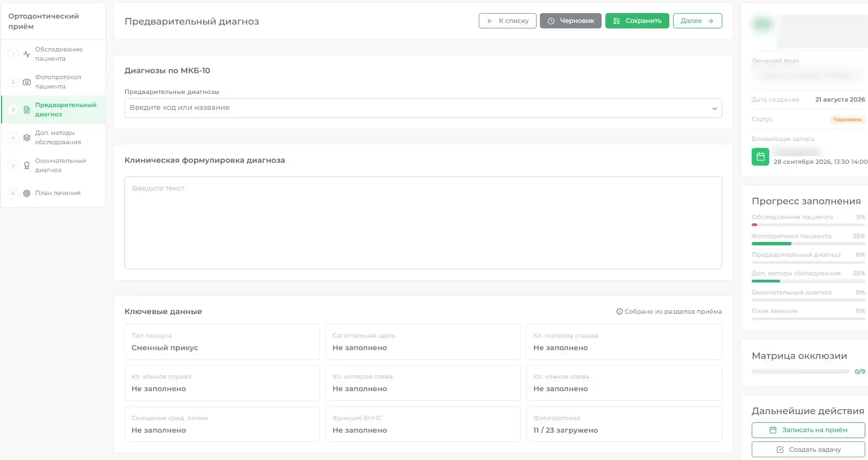
Task: Select the Фотопротокол 11 / 23 загружено card
Action: click(x=624, y=424)
